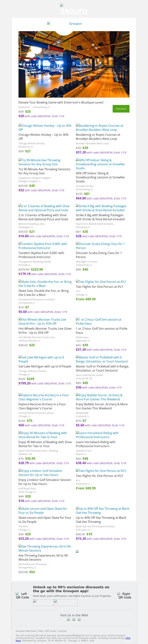This screenshot has height=644, width=148.
Task: Click the middle social media icon
Action: pos(74,619)
